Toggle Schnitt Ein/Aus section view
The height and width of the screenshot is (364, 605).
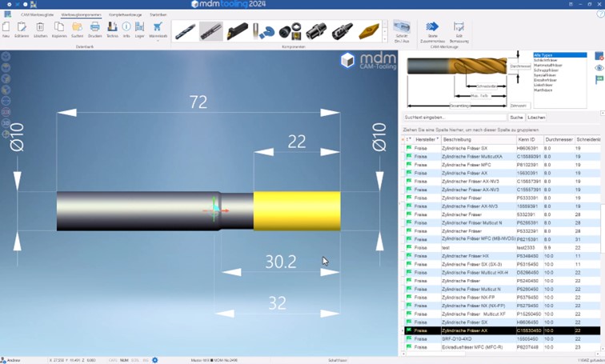point(402,31)
